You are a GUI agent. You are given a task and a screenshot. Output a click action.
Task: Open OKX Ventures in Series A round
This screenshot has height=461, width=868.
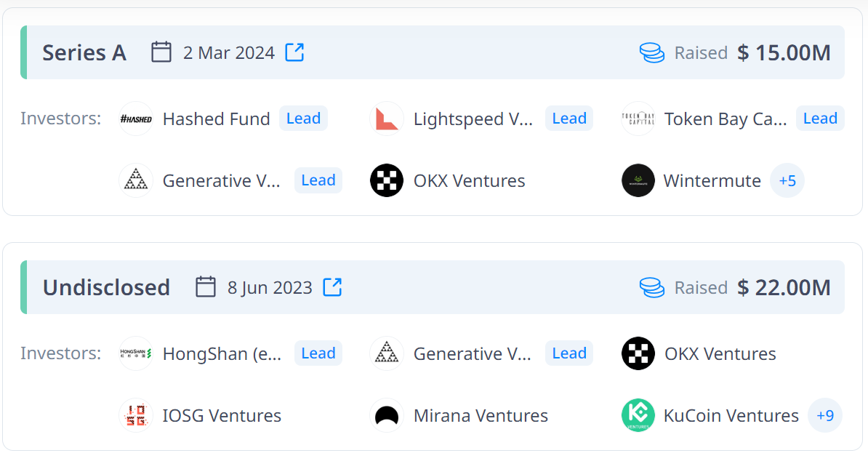click(469, 181)
